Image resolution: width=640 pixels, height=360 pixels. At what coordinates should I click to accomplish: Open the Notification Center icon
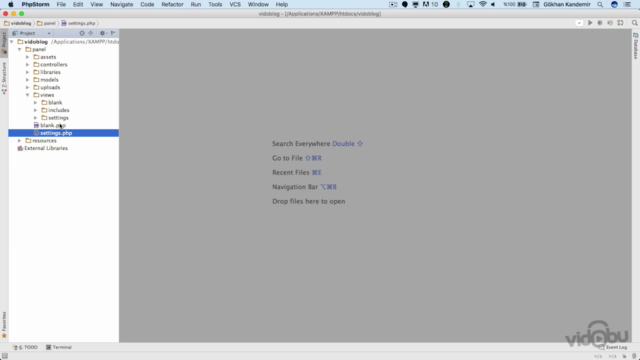(628, 4)
